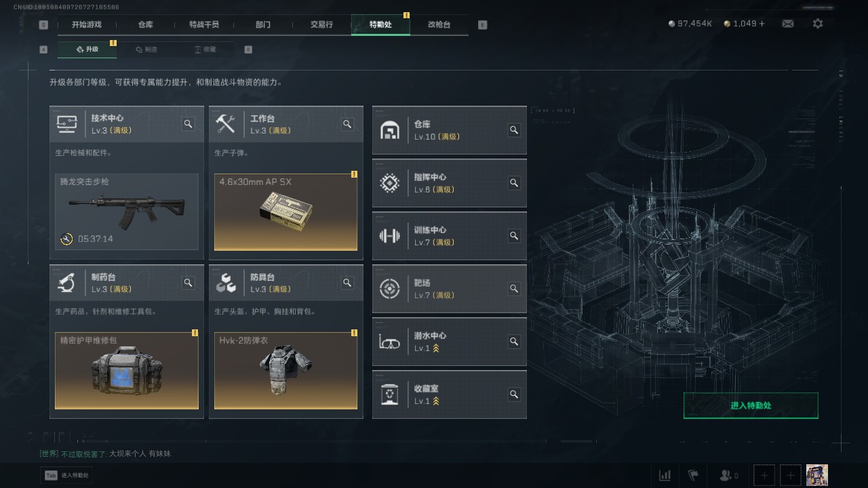868x488 pixels.
Task: Add a teammate with first plus slot
Action: click(764, 475)
